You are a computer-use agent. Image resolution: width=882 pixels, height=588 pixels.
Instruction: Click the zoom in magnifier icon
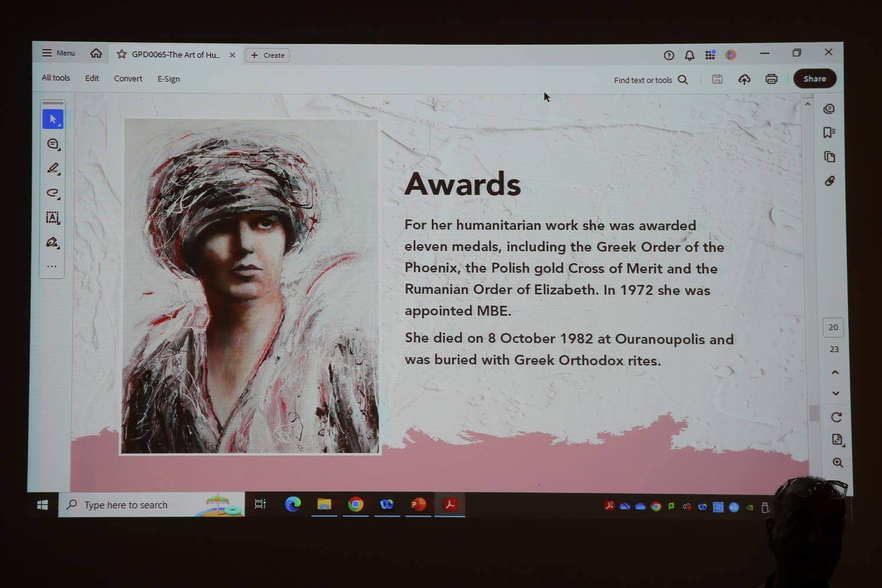pos(838,463)
